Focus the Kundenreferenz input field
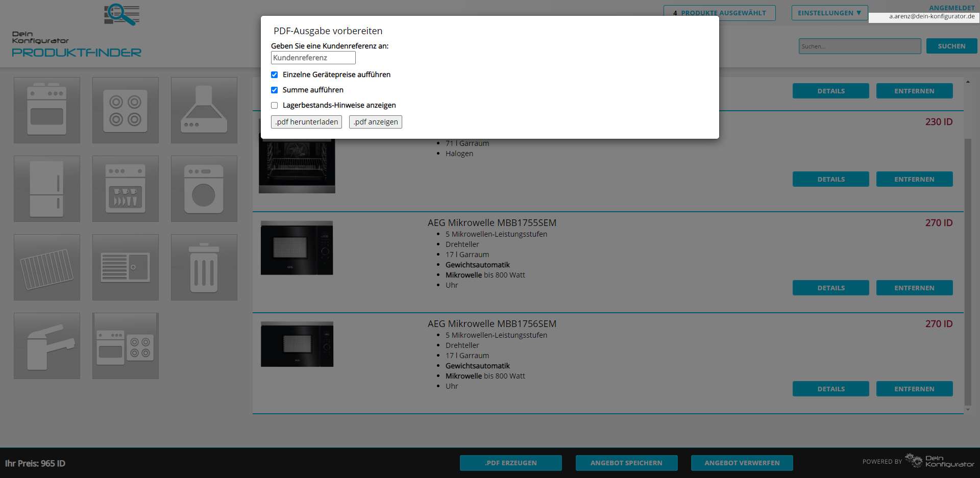The image size is (980, 478). pos(313,58)
